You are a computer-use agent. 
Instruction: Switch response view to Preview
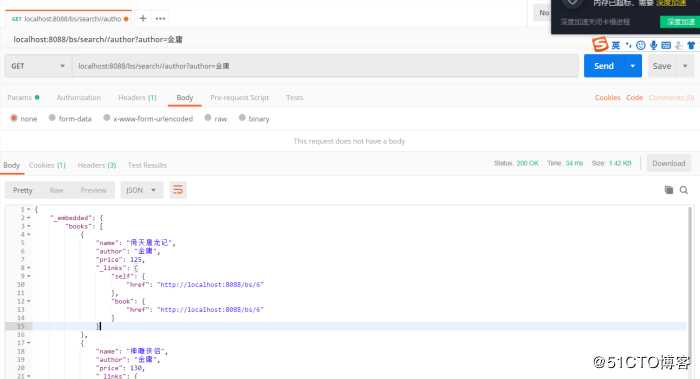(93, 190)
